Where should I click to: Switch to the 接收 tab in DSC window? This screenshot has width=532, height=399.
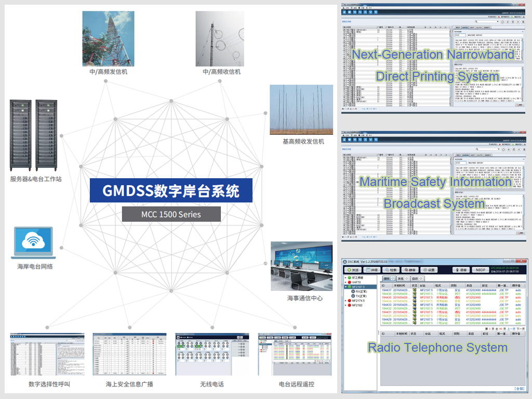pos(389,278)
